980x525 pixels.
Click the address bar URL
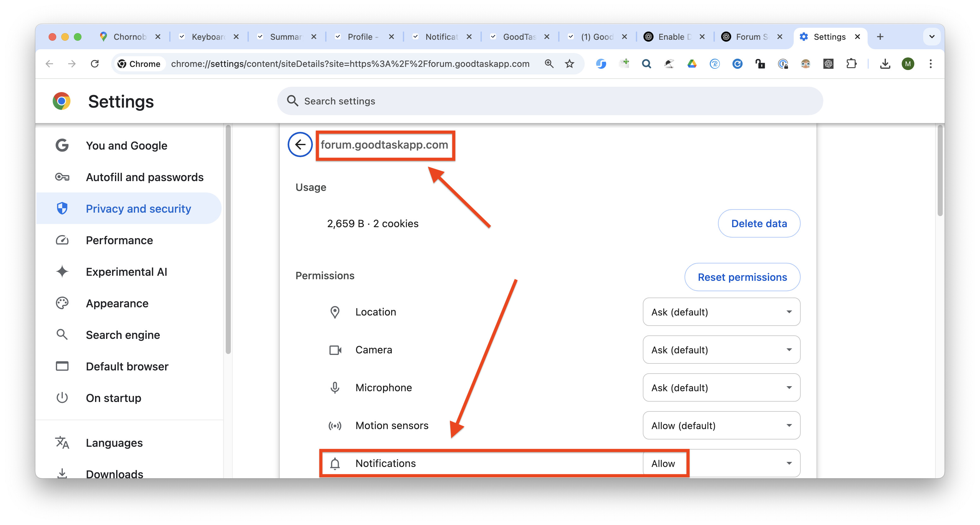[350, 64]
